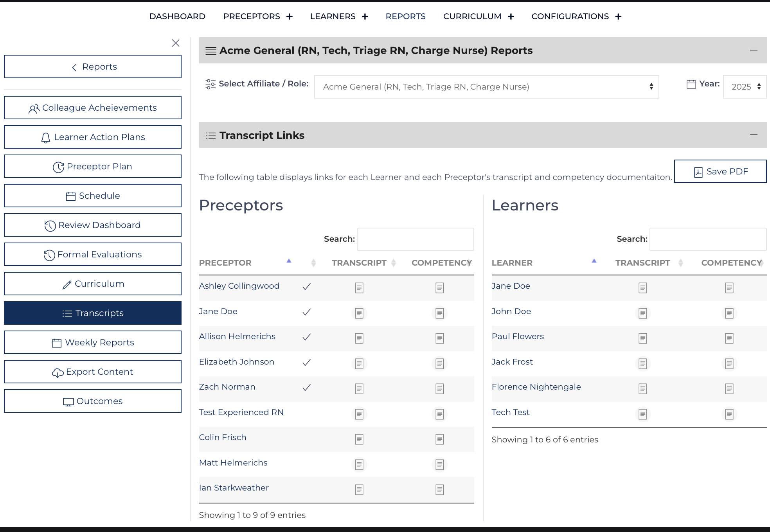Open Ashley Collingwood's competency document icon
The image size is (770, 532).
(x=439, y=288)
